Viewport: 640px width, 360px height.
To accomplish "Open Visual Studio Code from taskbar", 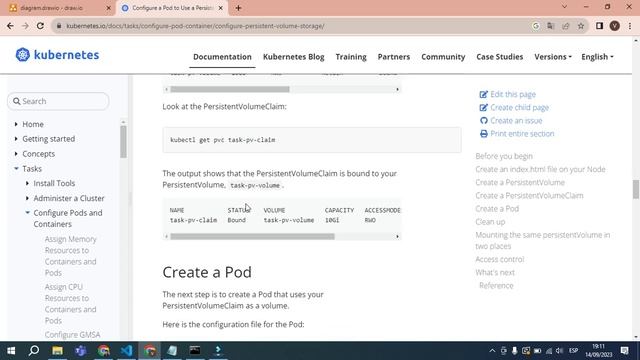I will pos(127,351).
